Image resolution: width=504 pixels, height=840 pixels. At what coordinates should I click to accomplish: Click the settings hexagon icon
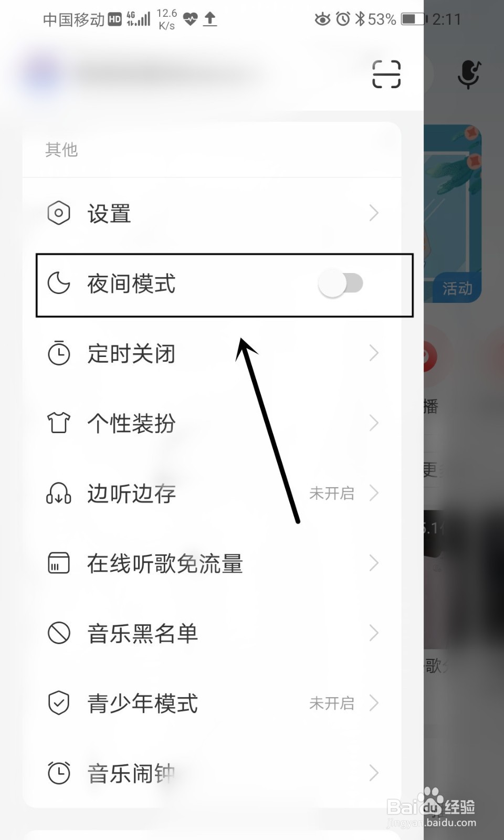pos(59,213)
